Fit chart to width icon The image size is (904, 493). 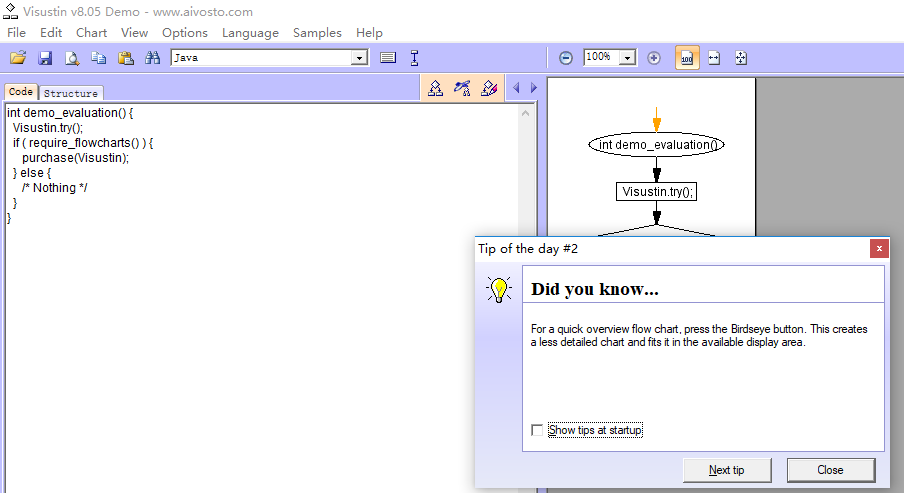[714, 58]
